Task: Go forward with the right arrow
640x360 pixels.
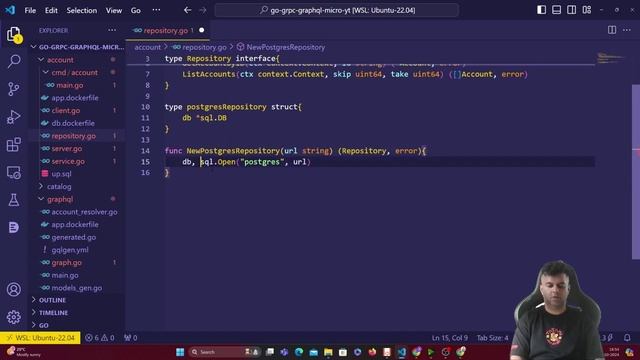Action: tap(203, 10)
